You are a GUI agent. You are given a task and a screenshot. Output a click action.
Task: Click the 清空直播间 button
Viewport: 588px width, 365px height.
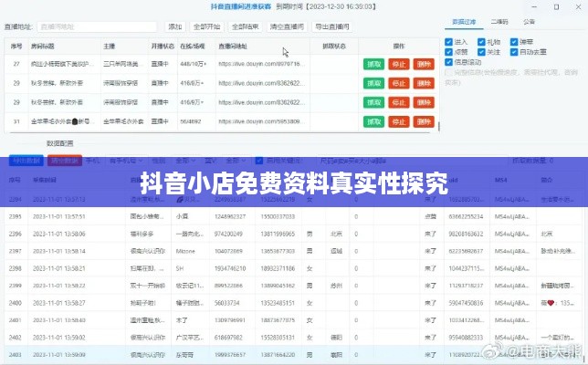(287, 26)
